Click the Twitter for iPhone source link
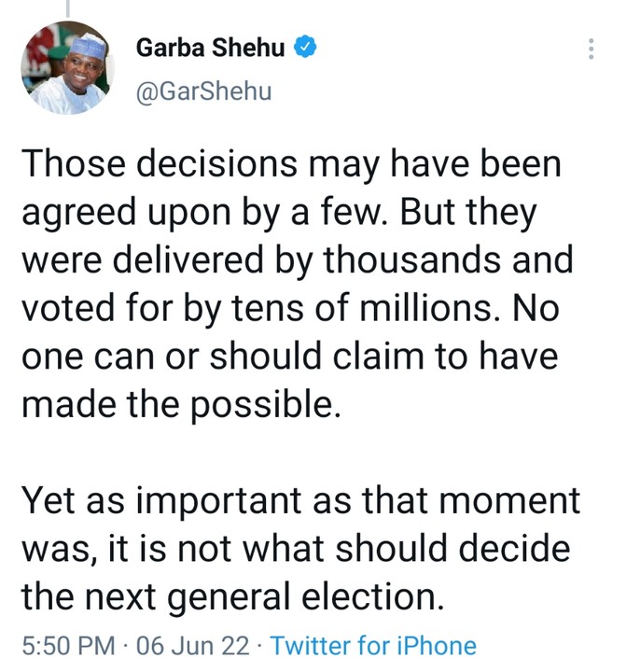Screen dimensions: 626x672 click(x=373, y=646)
